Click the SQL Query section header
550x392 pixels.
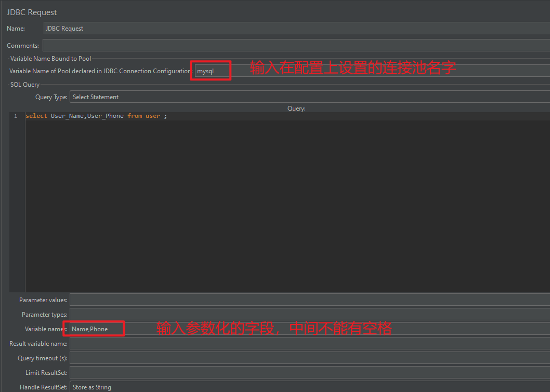tap(24, 84)
